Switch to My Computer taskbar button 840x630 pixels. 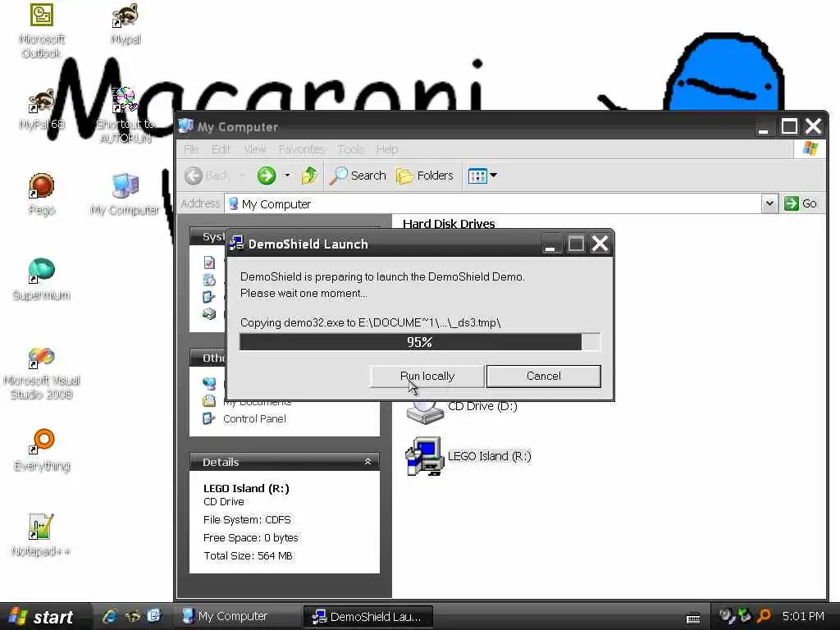click(236, 617)
